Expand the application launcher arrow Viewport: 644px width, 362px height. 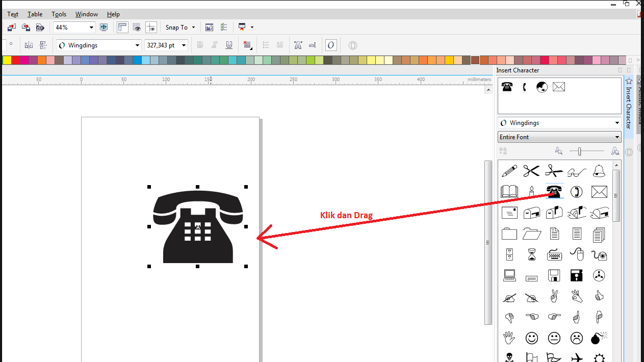(x=252, y=28)
